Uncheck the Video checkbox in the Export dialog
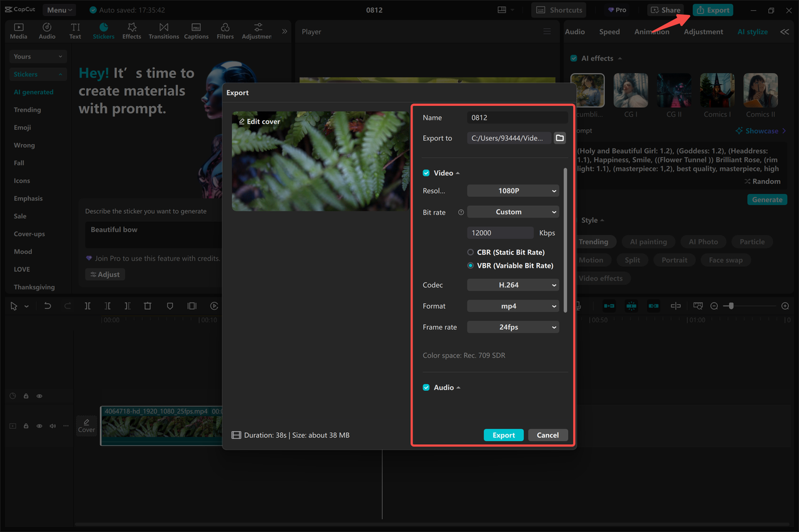Screen dimensions: 799x532 coord(426,173)
